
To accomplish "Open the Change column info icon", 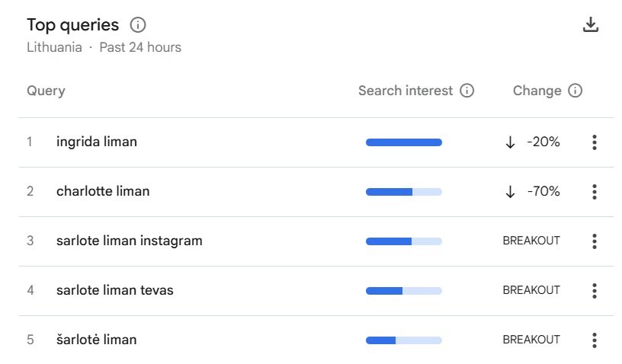I will coord(575,91).
